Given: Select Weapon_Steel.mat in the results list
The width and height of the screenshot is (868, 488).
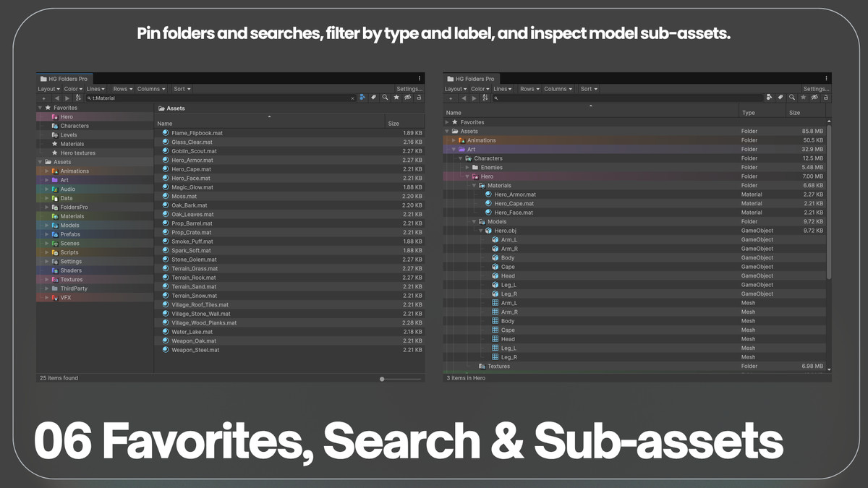Looking at the screenshot, I should [x=289, y=350].
